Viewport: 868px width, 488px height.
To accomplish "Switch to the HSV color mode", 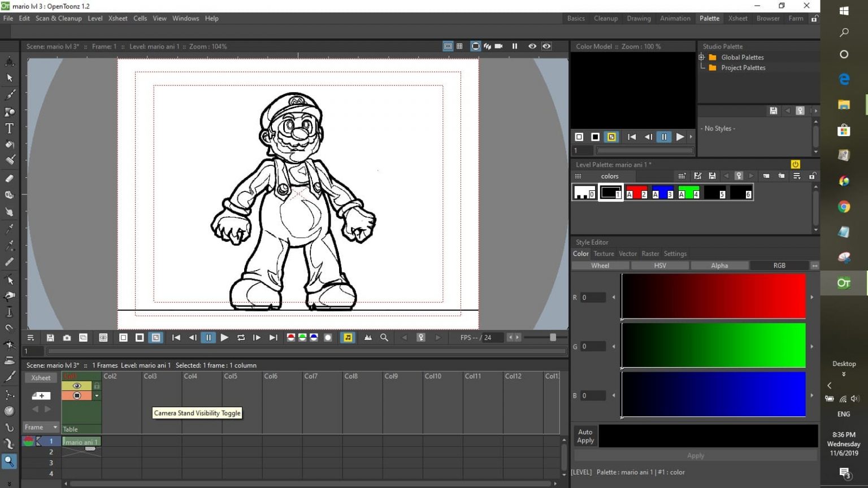I will coord(659,265).
